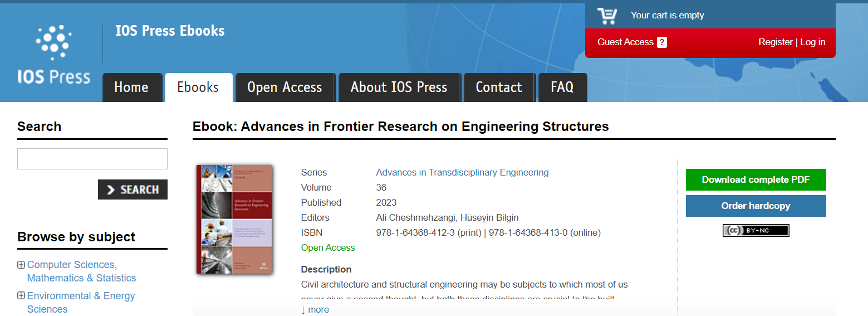
Task: Click the Guest Access question mark icon
Action: pos(661,42)
